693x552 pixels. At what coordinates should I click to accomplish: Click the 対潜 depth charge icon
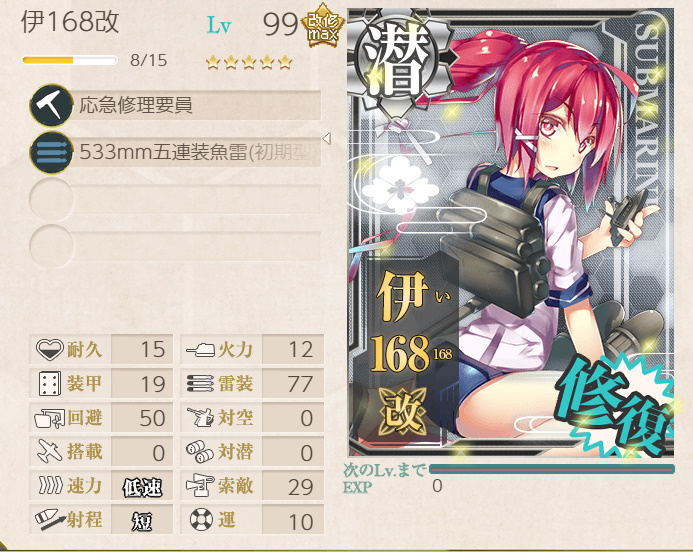point(200,452)
